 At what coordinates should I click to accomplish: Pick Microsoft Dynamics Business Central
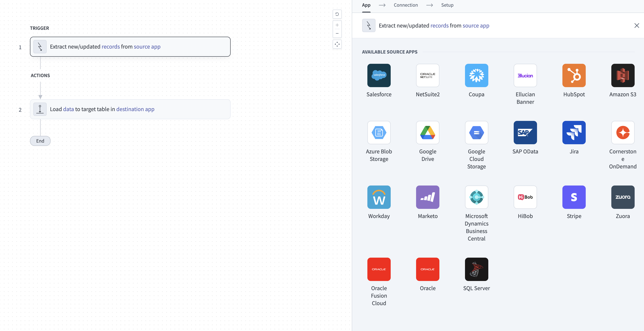coord(476,197)
